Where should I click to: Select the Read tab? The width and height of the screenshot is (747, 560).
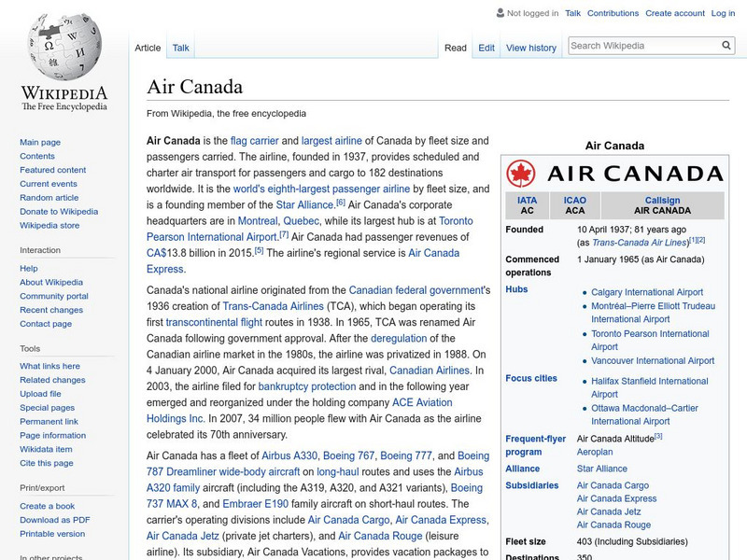(x=456, y=48)
